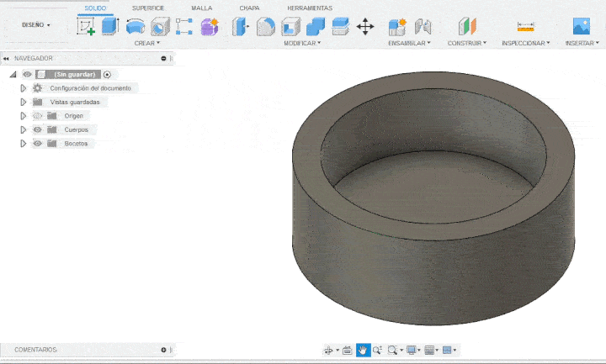Select the Revolve tool icon
Image resolution: width=606 pixels, height=364 pixels.
tap(135, 26)
